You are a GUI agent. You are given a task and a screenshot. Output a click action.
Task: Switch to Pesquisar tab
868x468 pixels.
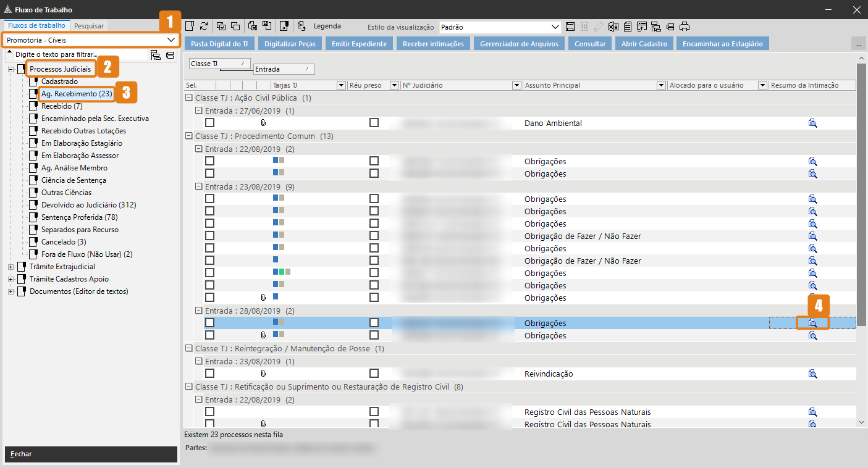click(x=89, y=26)
